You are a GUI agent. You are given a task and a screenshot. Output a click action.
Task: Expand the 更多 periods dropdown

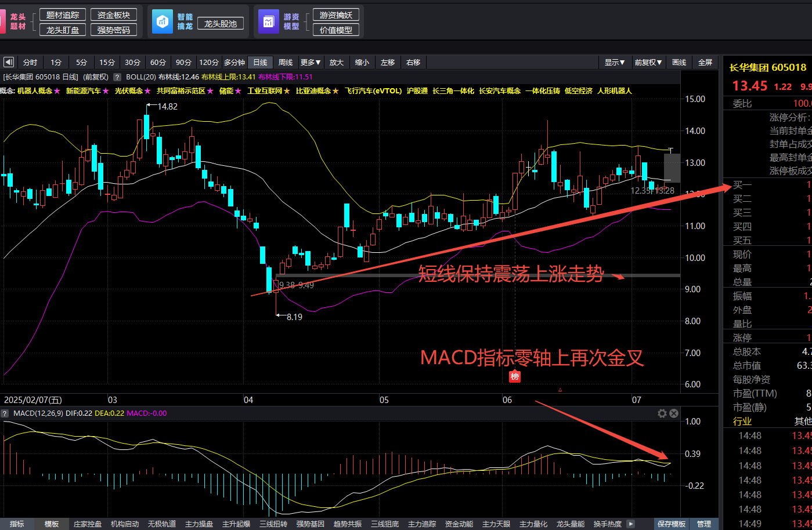tap(311, 63)
